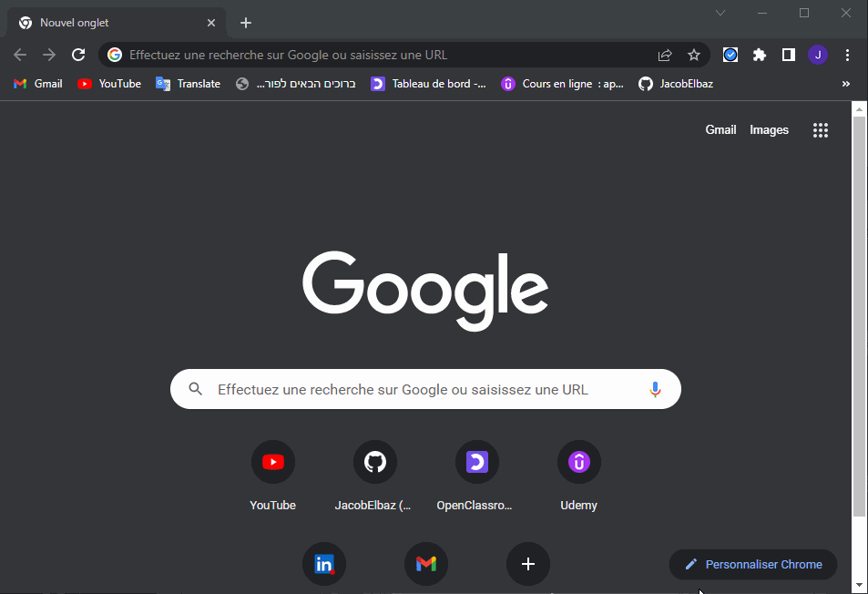This screenshot has width=868, height=594.
Task: Open the Gmail shortcut tile
Action: (425, 564)
